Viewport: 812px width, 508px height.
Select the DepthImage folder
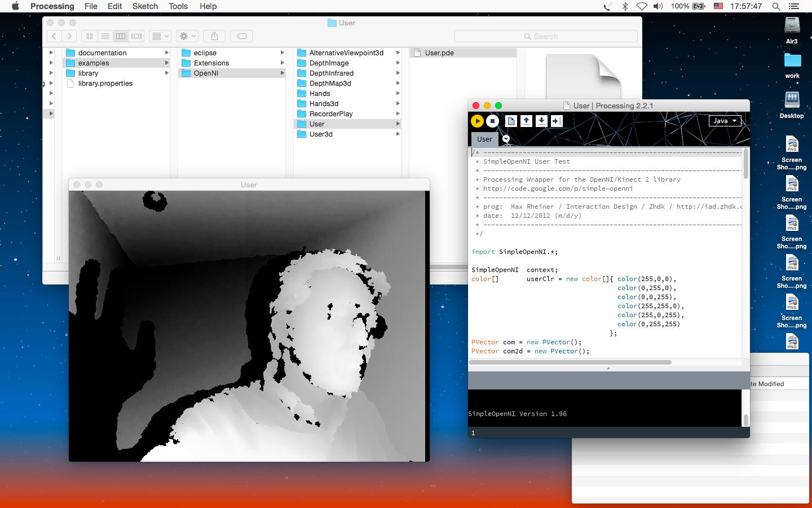tap(347, 63)
